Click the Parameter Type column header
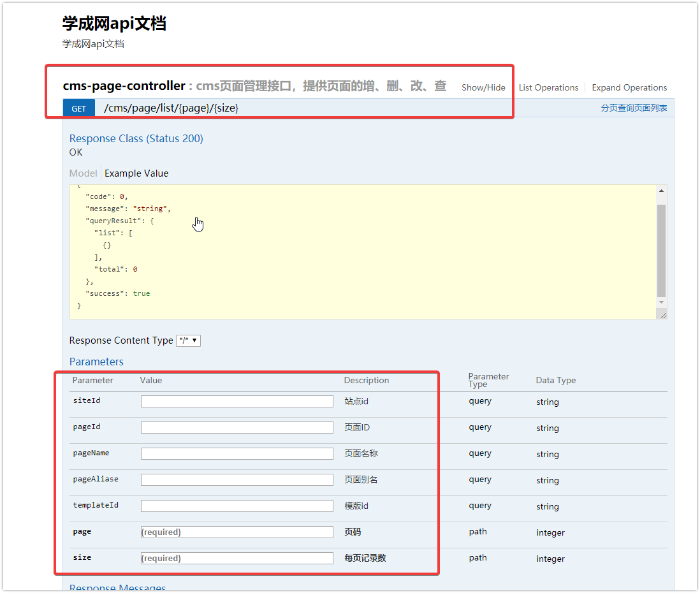This screenshot has height=593, width=700. point(488,380)
